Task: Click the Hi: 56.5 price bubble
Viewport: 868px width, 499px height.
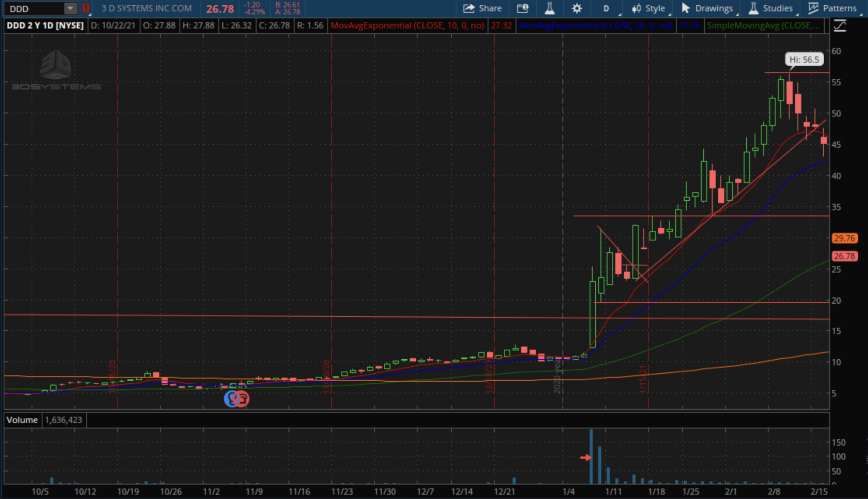Action: [804, 60]
